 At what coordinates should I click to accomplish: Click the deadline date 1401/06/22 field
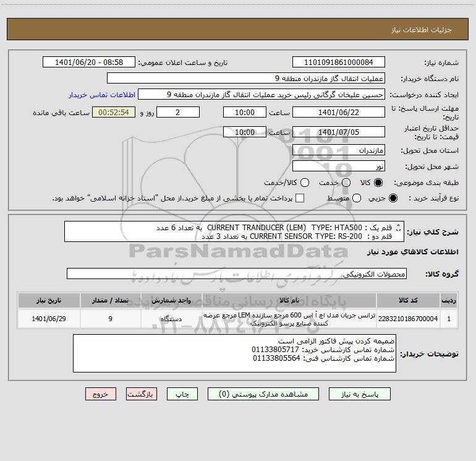pos(339,112)
